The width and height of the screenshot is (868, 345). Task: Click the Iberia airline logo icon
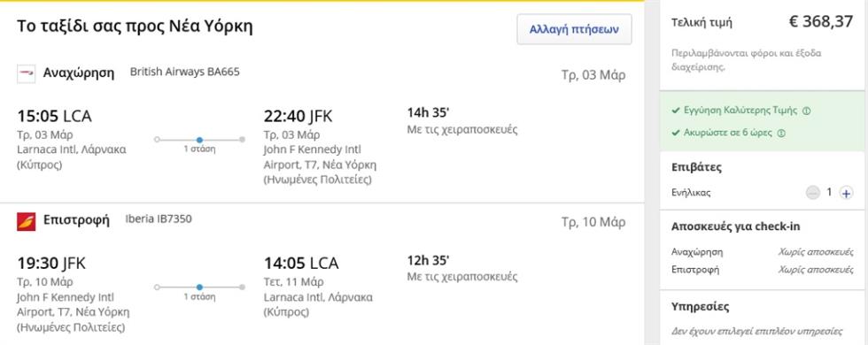(x=26, y=221)
